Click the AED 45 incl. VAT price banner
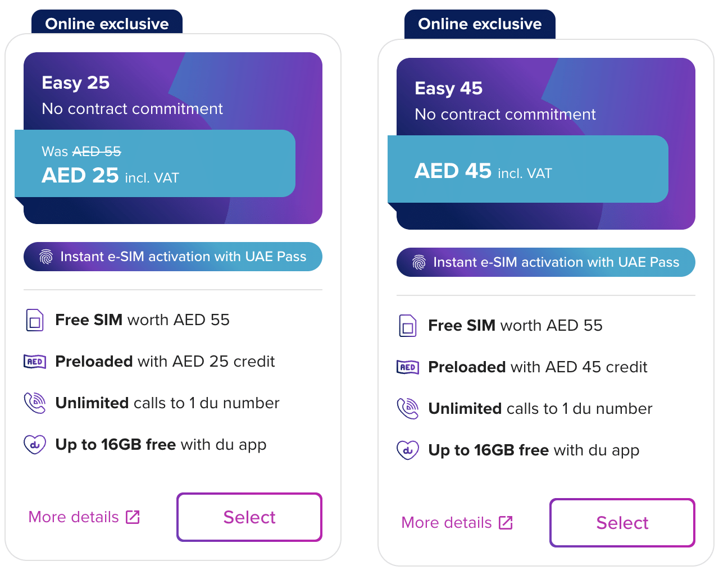728x575 pixels. pos(528,170)
